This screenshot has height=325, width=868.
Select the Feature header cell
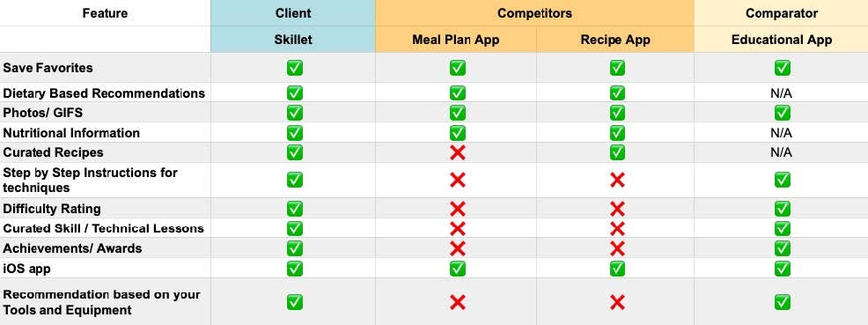coord(105,12)
